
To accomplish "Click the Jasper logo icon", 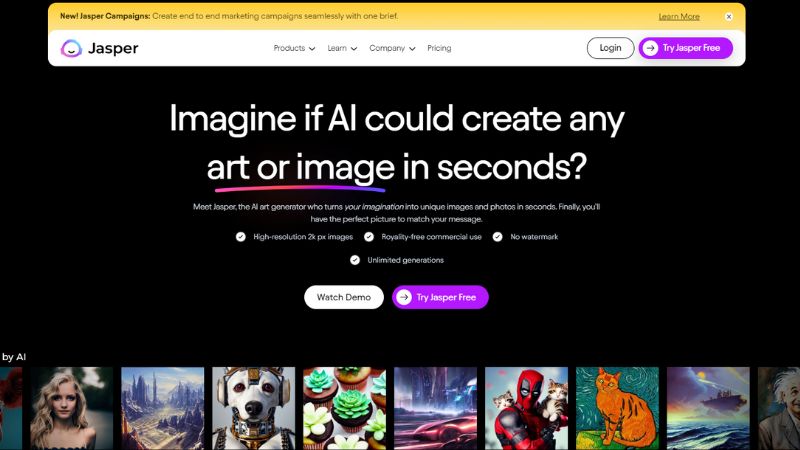I will point(71,48).
